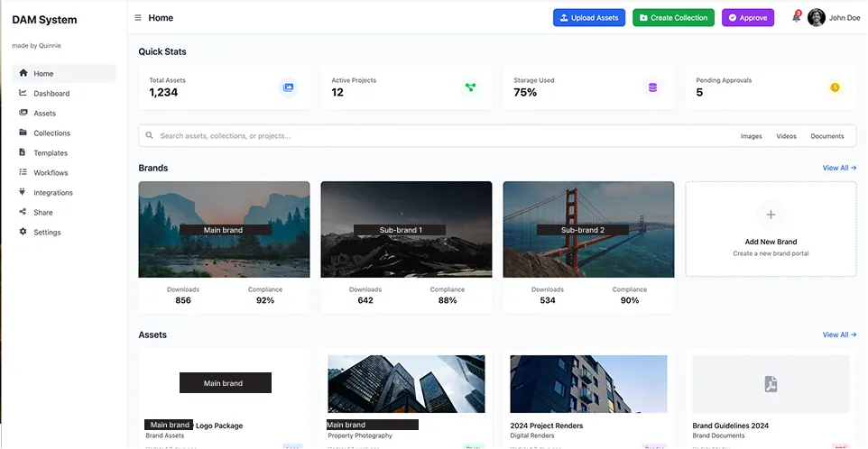
Task: Click the Create Collection button
Action: 673,18
